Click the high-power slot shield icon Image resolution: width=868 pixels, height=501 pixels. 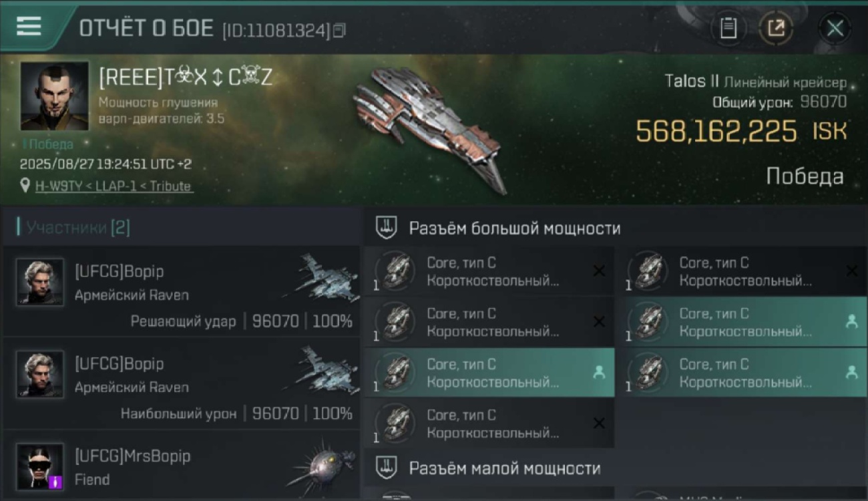387,228
